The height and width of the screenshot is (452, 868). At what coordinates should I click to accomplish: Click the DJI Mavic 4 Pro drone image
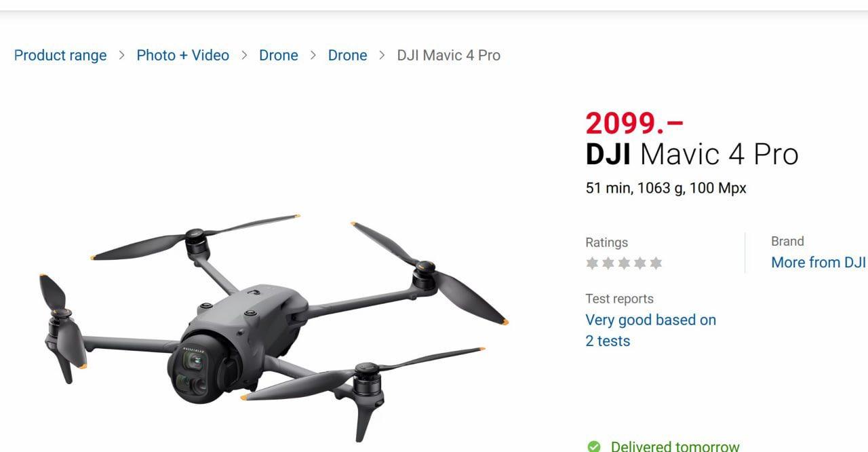click(273, 326)
